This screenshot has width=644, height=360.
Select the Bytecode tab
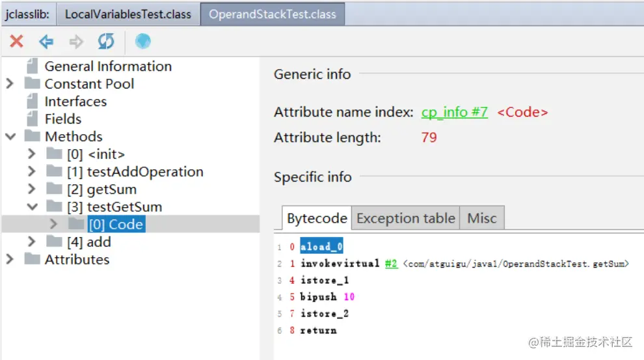point(317,218)
